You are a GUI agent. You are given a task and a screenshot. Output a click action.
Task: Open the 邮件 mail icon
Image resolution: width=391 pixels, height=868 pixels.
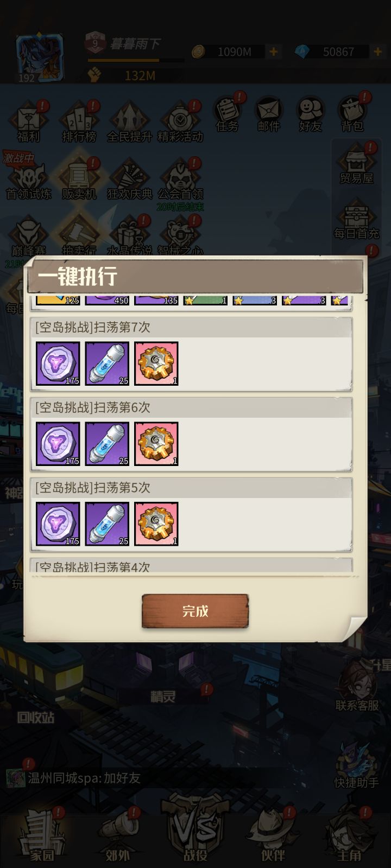click(269, 114)
